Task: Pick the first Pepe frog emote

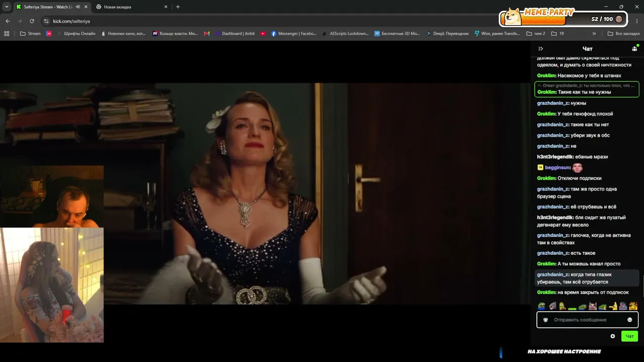Action: [x=541, y=306]
